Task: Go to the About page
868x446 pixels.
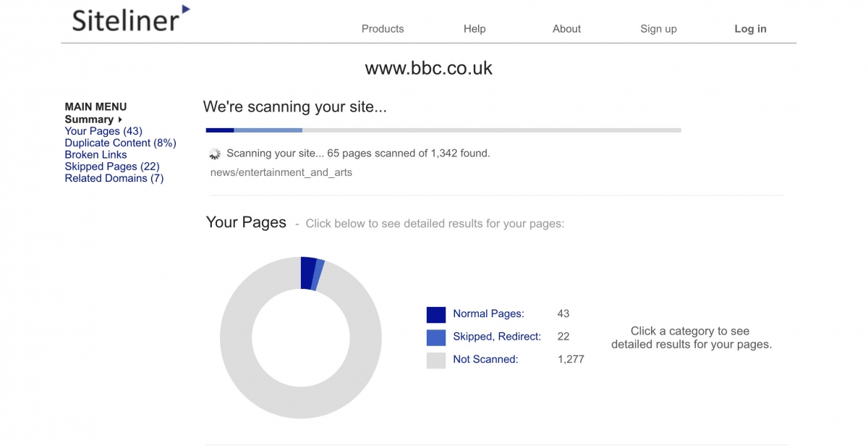Action: pyautogui.click(x=566, y=29)
